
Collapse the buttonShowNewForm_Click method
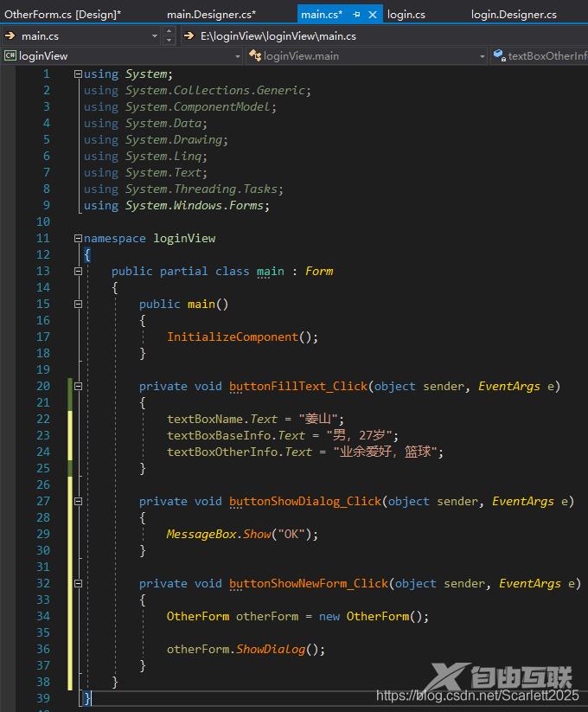tap(78, 584)
